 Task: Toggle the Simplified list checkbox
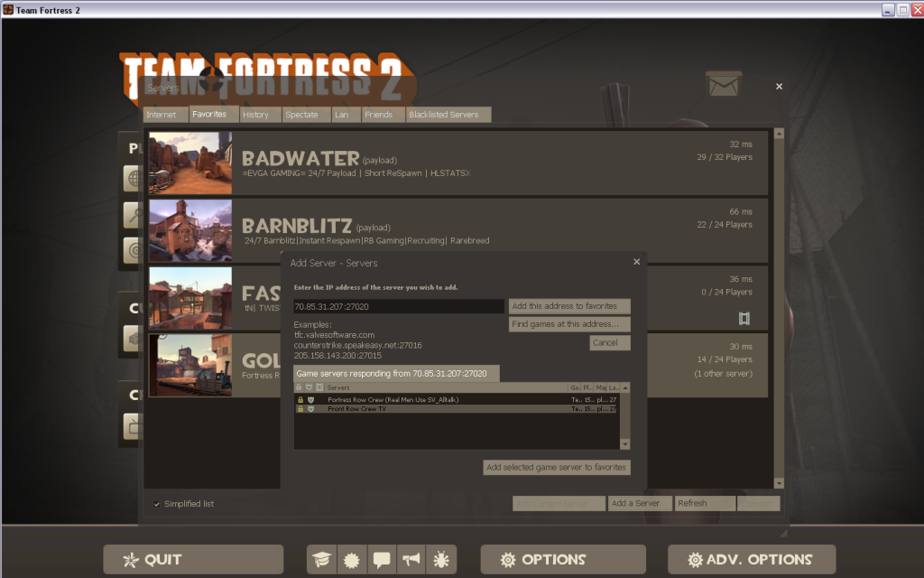click(157, 504)
